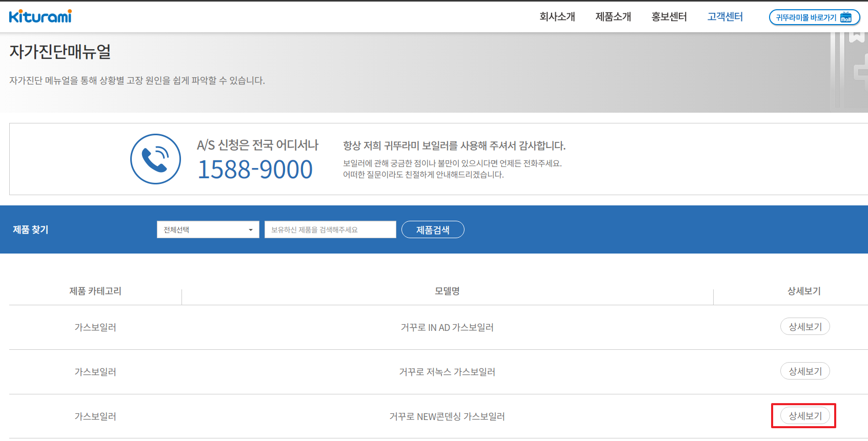Image resolution: width=868 pixels, height=441 pixels.
Task: Open the 홍보센터 menu
Action: pos(669,17)
